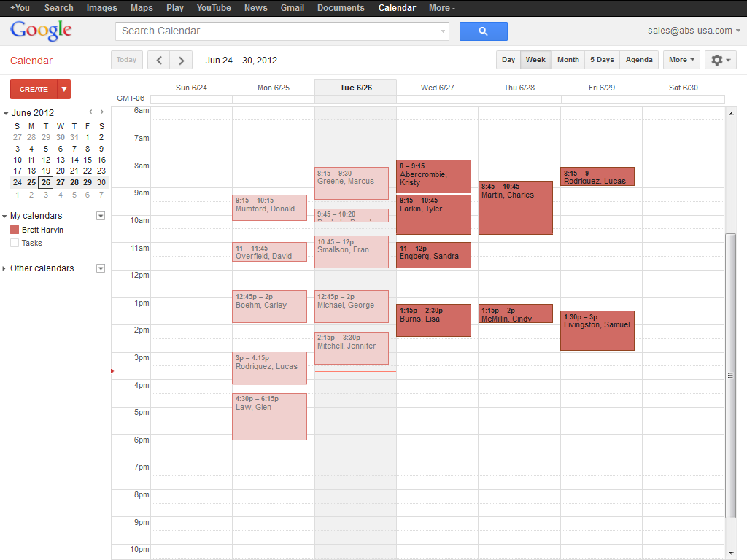
Task: Open the My calendars options dropdown
Action: 100,216
